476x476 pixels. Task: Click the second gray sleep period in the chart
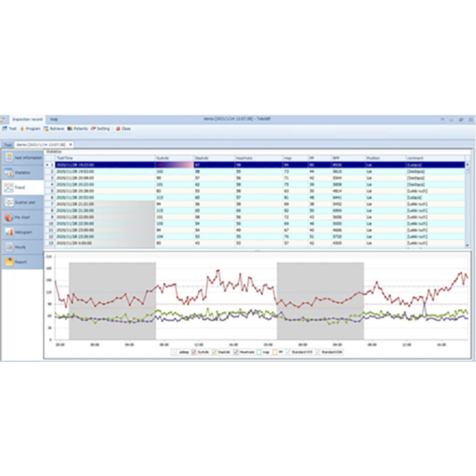point(320,301)
